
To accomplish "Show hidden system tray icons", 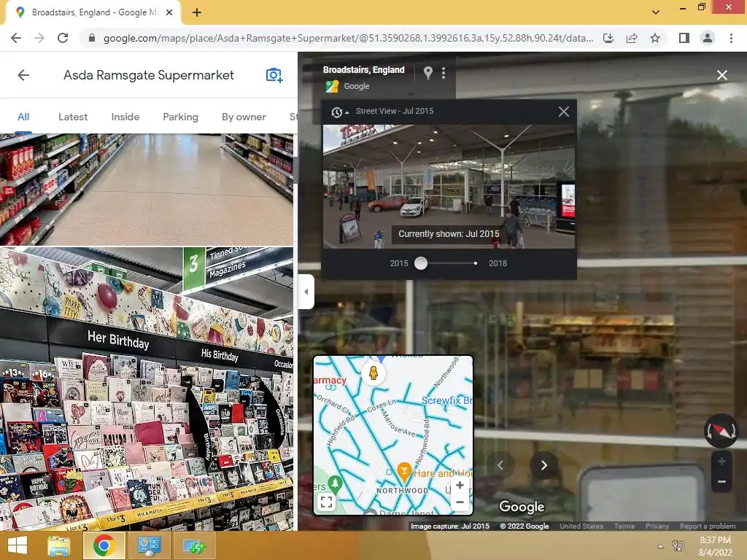I will click(660, 546).
